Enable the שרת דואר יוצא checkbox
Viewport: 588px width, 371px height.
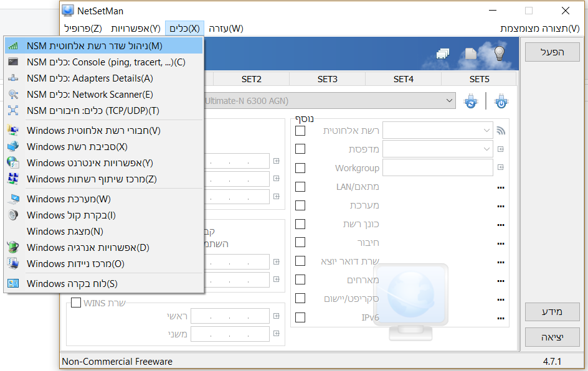click(300, 261)
